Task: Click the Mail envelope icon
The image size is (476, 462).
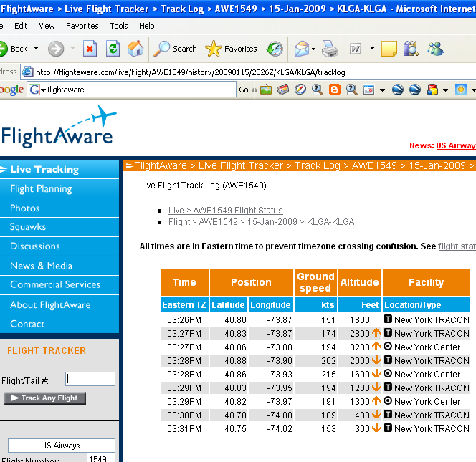Action: click(302, 49)
